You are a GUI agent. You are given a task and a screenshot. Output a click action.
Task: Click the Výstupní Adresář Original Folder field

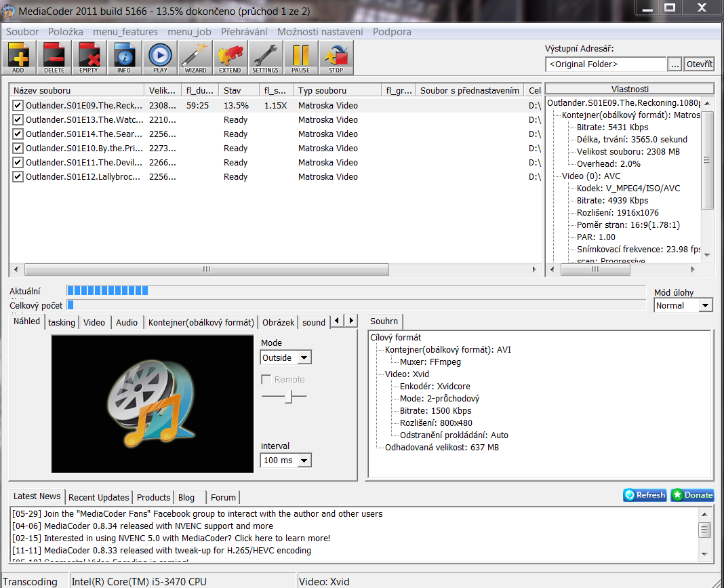pos(605,64)
